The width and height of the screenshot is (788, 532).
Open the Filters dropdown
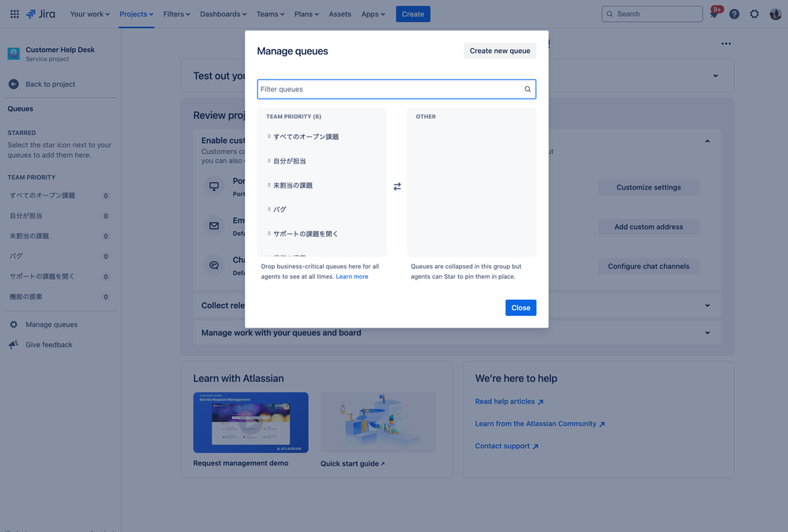(x=176, y=14)
